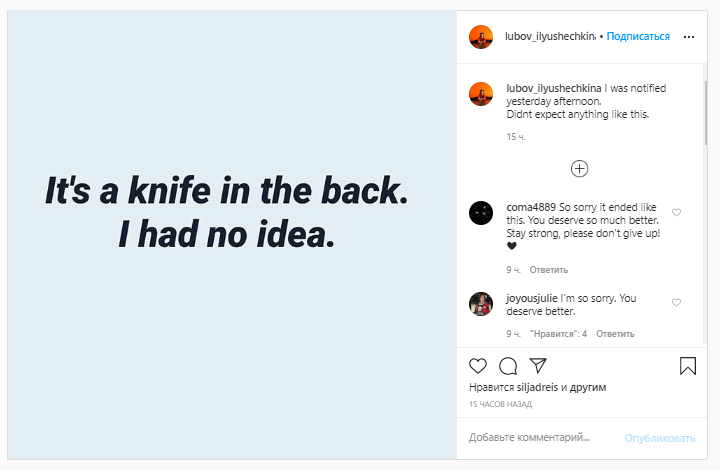Screen dimensions: 720x471
Task: Load more comments with plus circle
Action: click(x=579, y=168)
